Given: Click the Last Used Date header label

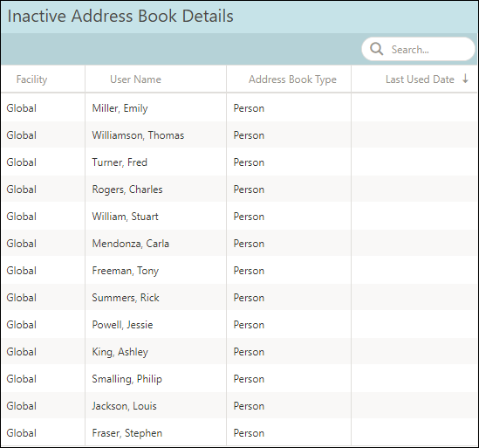Looking at the screenshot, I should click(420, 79).
